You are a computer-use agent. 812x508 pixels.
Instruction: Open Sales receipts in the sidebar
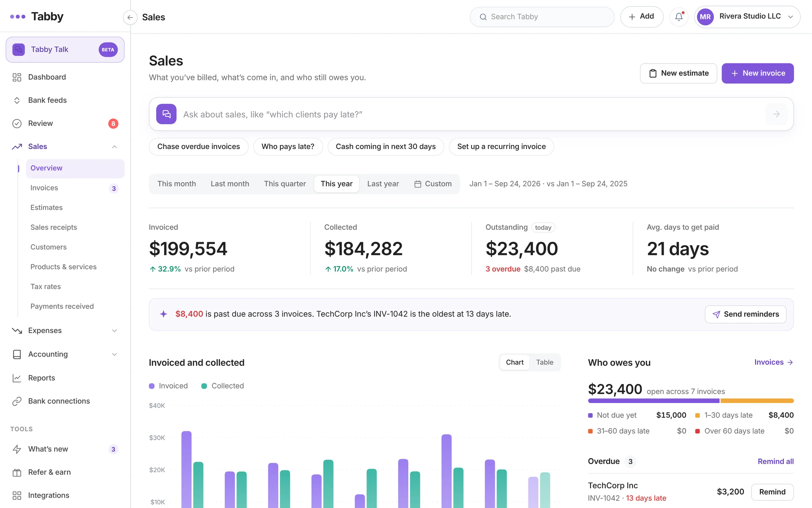75,227
